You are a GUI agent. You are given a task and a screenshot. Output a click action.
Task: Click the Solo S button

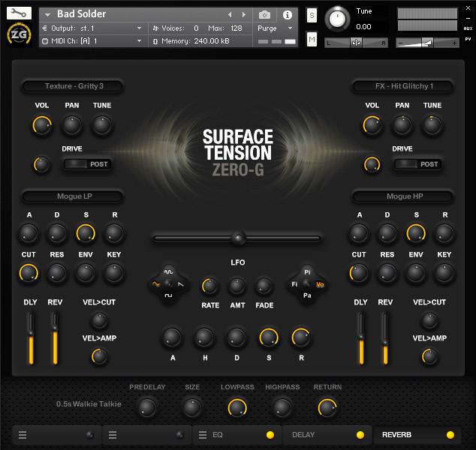312,15
